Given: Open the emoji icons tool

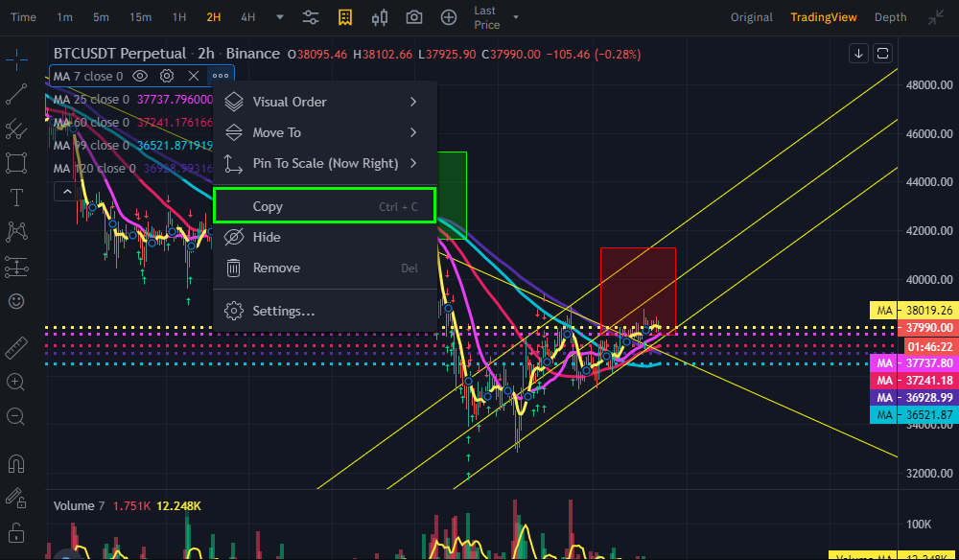Looking at the screenshot, I should coord(16,301).
